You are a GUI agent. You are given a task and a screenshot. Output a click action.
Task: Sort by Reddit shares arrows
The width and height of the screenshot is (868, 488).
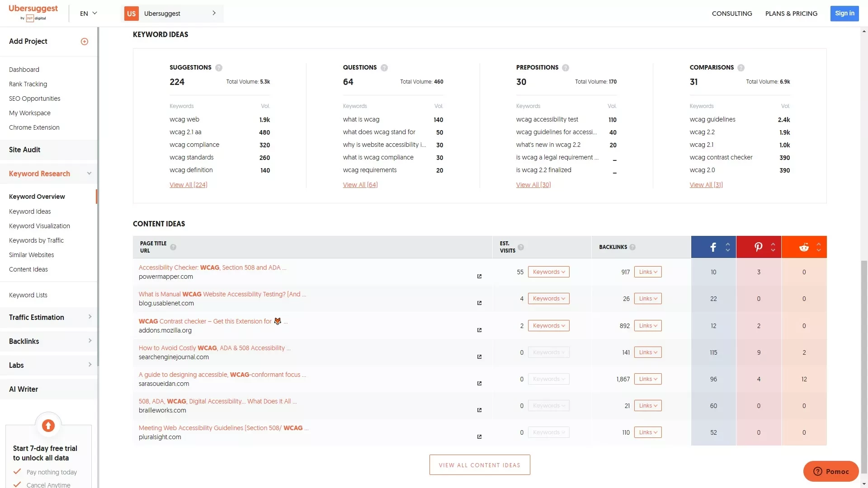click(819, 247)
